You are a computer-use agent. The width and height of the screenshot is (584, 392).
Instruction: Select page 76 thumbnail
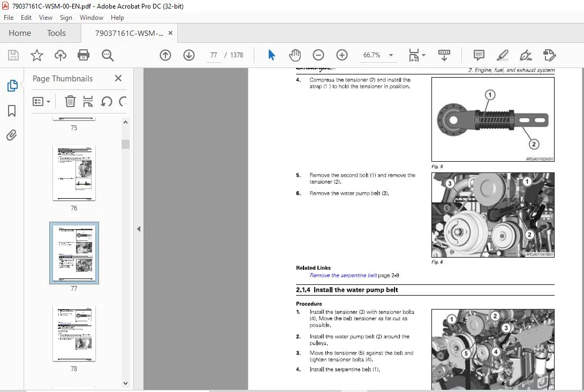pyautogui.click(x=74, y=173)
